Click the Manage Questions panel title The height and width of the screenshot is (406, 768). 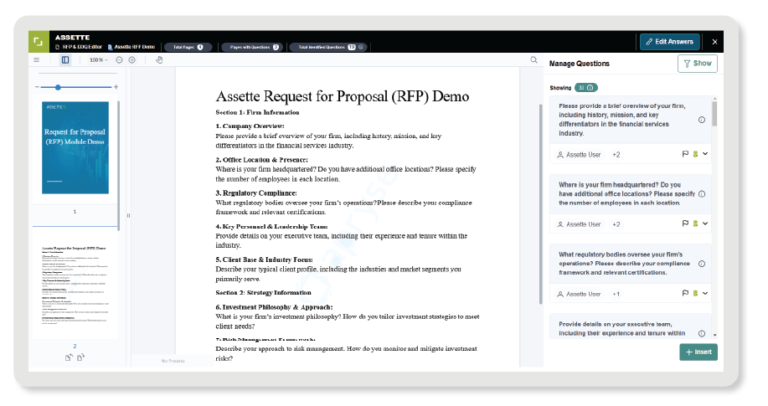point(579,64)
